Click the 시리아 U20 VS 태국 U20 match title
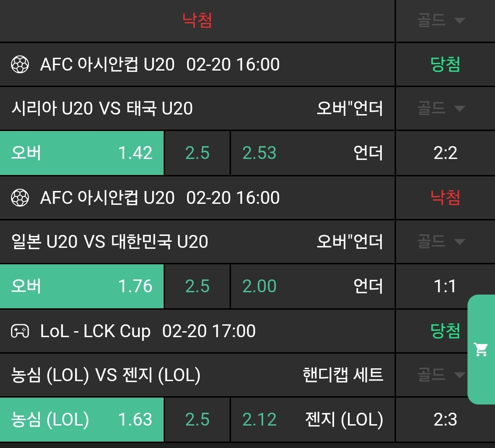Screen dimensions: 495x448 coord(102,109)
